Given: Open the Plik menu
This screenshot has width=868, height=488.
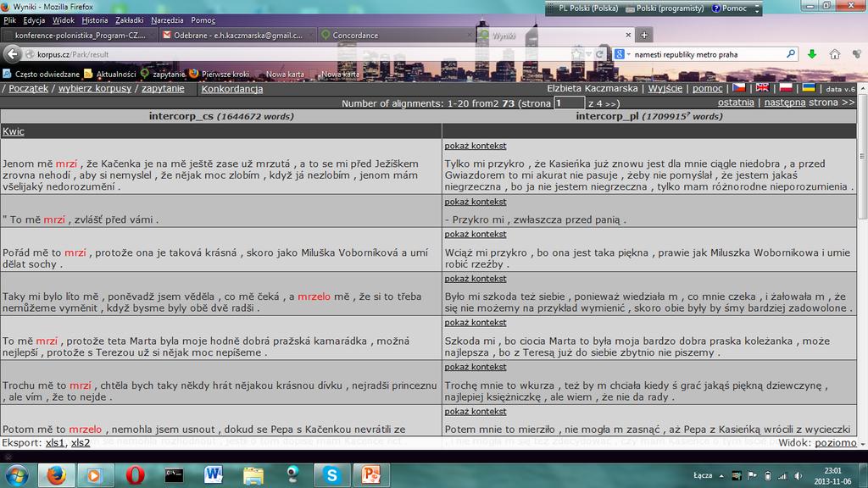Looking at the screenshot, I should tap(10, 20).
